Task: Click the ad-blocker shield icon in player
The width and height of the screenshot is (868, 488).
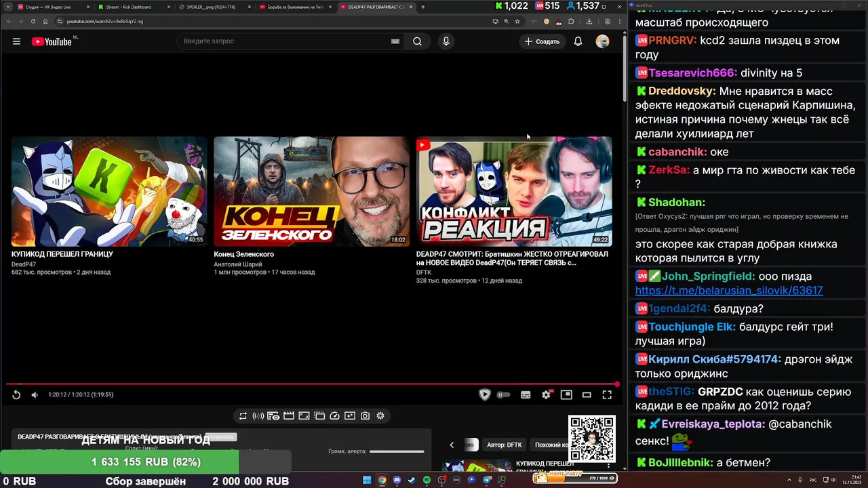Action: point(484,394)
